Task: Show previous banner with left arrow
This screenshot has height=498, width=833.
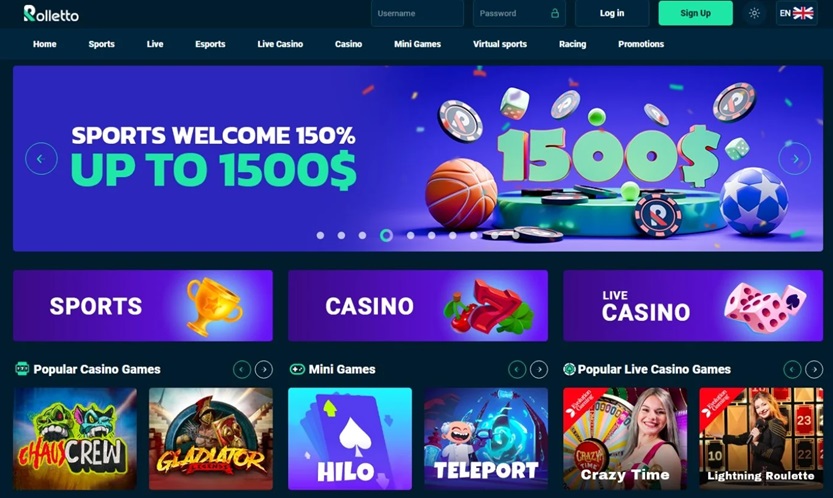Action: click(41, 158)
